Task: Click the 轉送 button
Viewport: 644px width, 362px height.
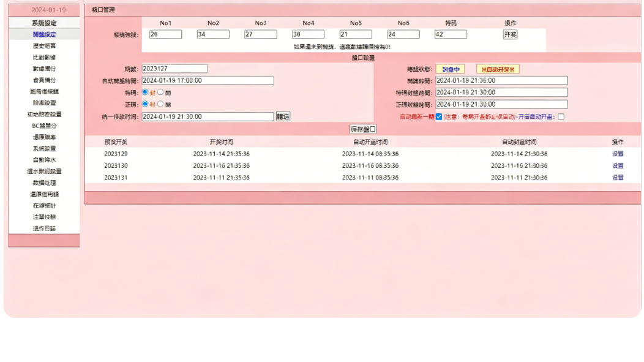Action: coord(283,116)
